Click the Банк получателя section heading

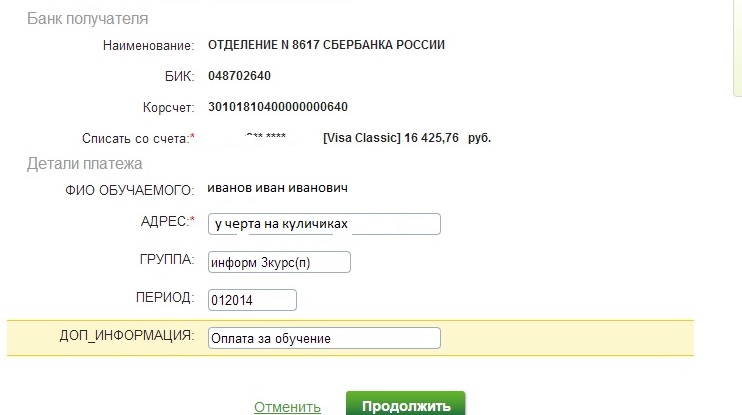coord(88,18)
